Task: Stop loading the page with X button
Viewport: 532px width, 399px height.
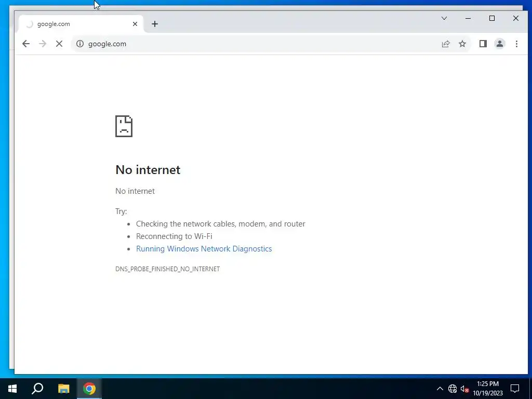Action: pos(59,44)
